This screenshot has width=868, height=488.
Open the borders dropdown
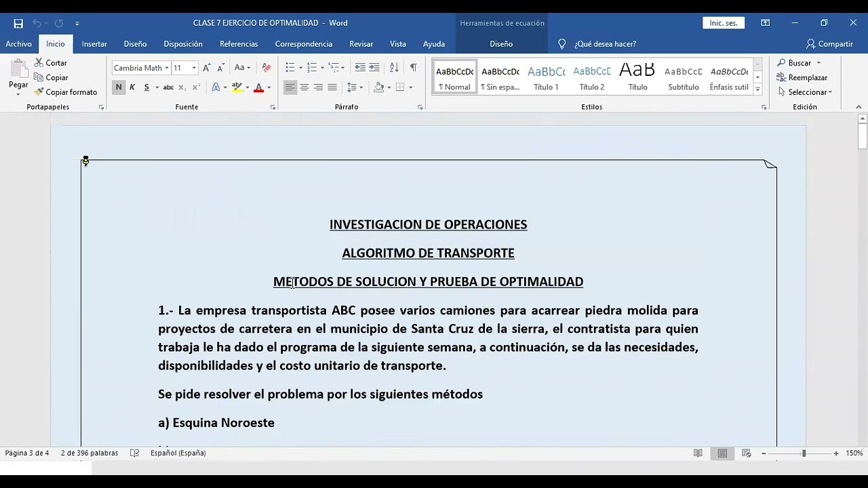pyautogui.click(x=410, y=87)
